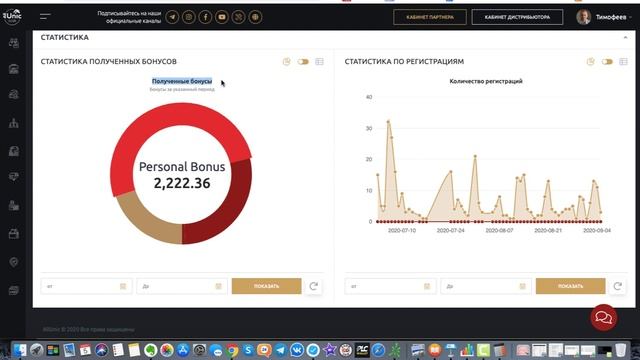Viewport: 640px width, 360px height.
Task: Open the red support chat bubble
Action: 604,318
